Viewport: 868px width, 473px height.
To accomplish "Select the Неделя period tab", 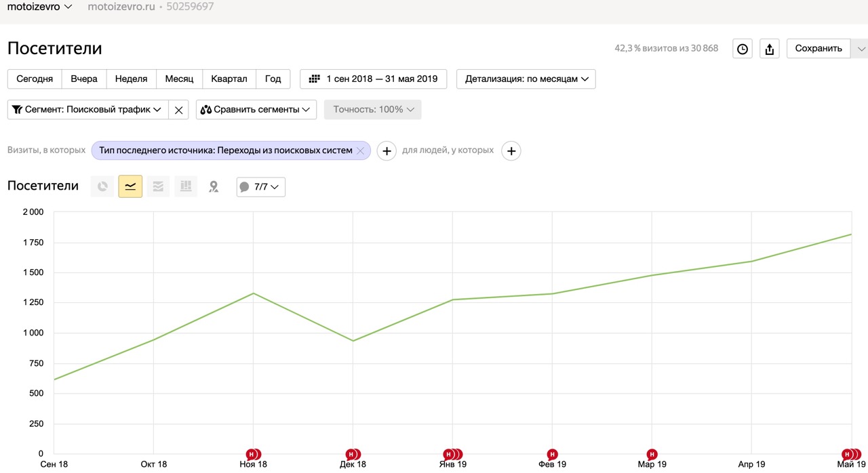I will tap(131, 79).
